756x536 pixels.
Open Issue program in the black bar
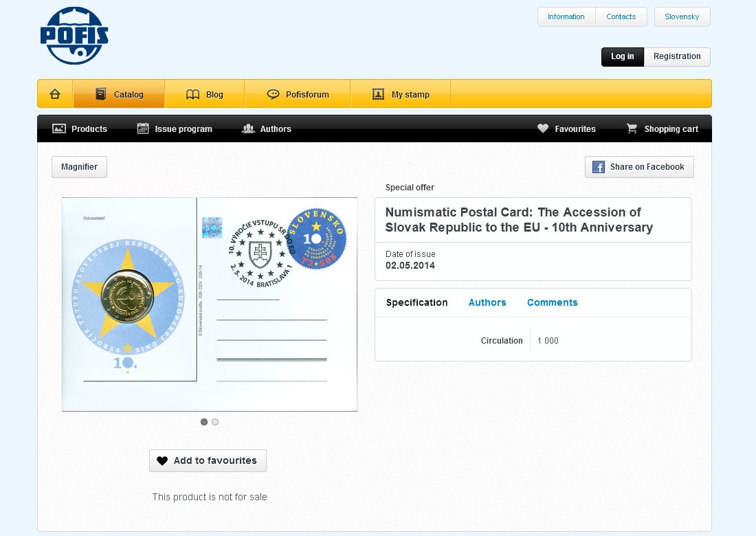click(175, 129)
